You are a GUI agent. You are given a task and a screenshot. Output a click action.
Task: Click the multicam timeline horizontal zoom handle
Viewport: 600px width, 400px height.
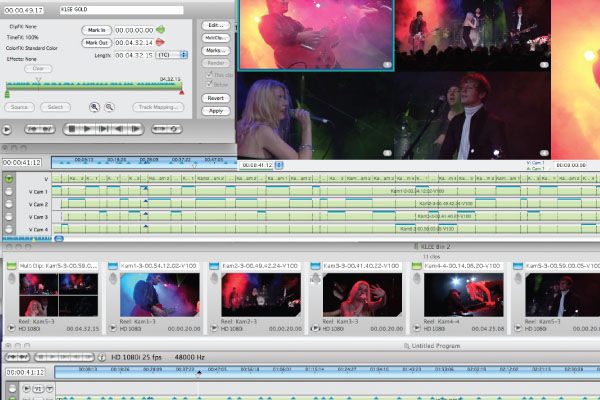click(59, 239)
